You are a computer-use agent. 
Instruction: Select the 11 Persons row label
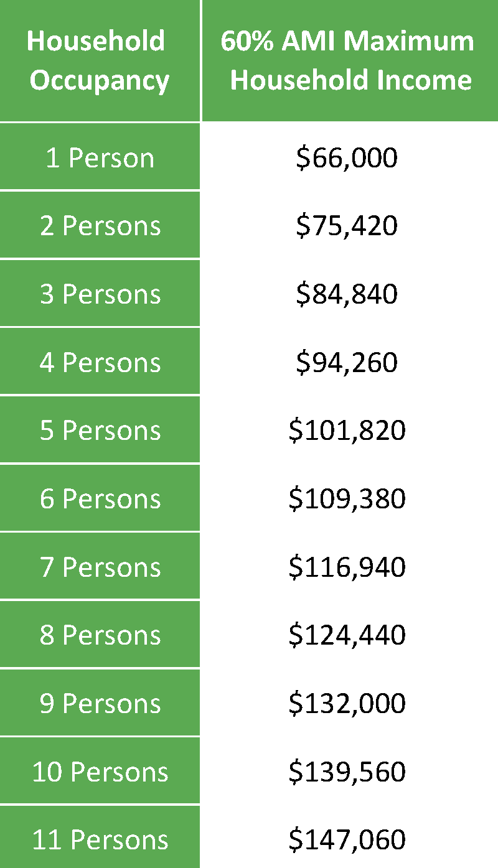pyautogui.click(x=100, y=840)
